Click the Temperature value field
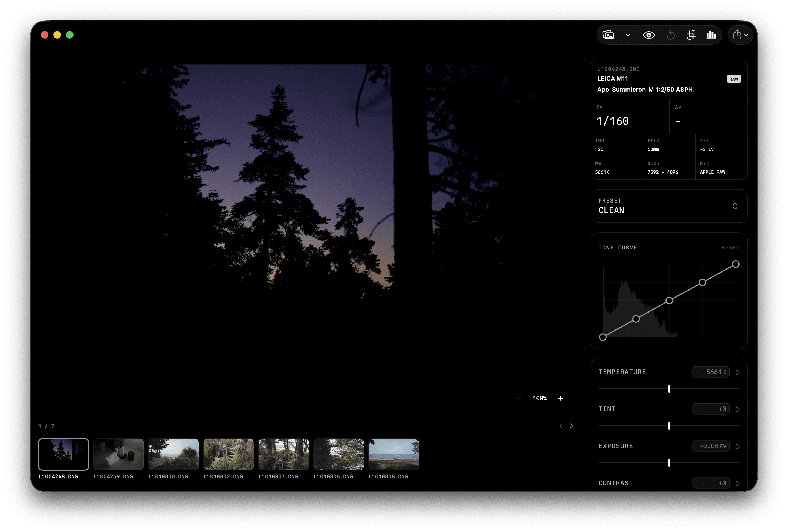Viewport: 788px width, 532px height. click(711, 372)
